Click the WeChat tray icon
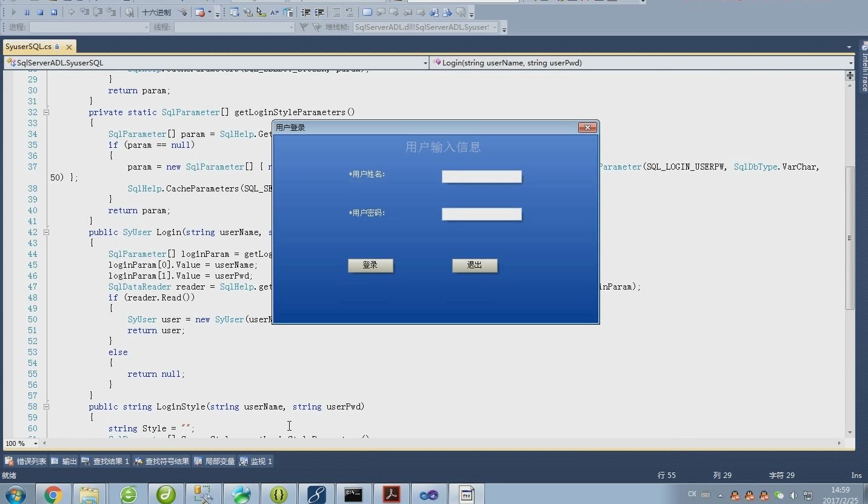Viewport: 868px width, 504px height. (779, 495)
